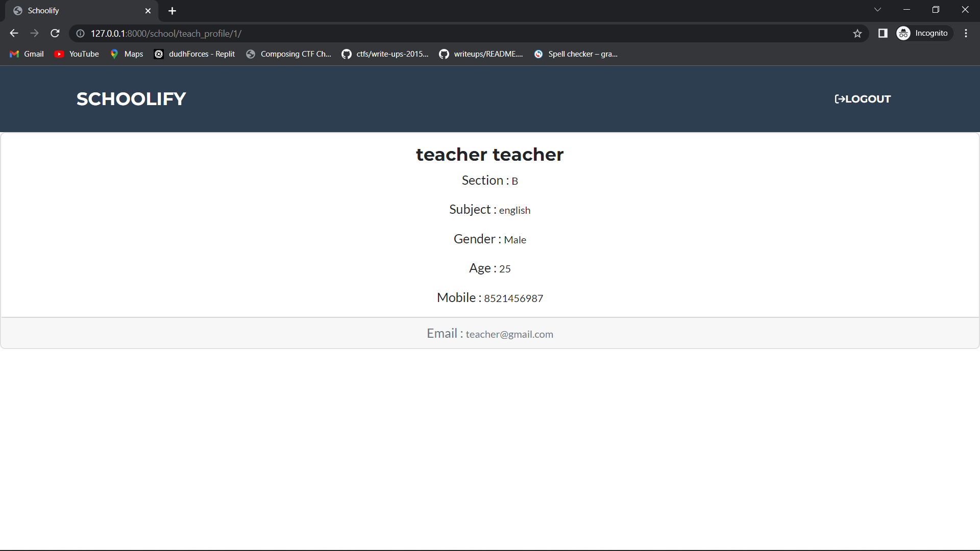Click the LOGOUT button
980x551 pixels.
(862, 99)
